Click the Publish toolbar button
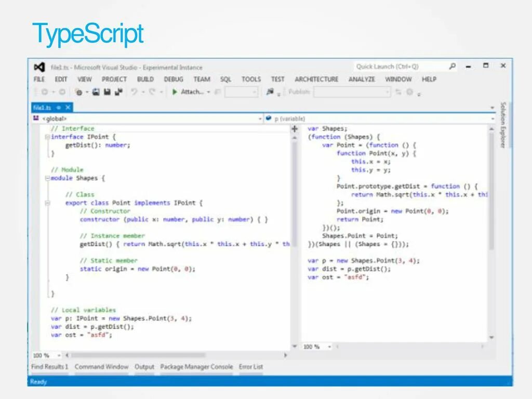Screen dimensions: 532x399 pos(299,92)
